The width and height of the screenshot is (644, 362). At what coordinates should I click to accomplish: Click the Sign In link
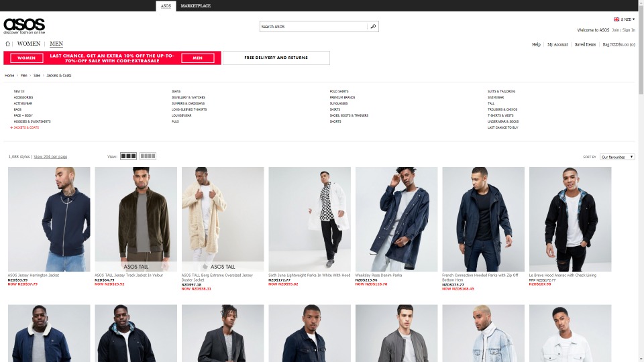tap(629, 30)
